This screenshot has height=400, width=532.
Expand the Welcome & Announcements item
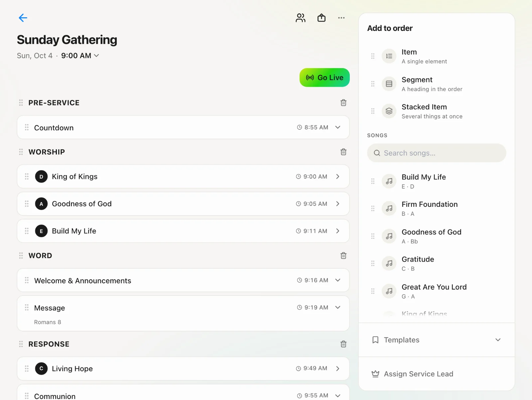coord(338,280)
